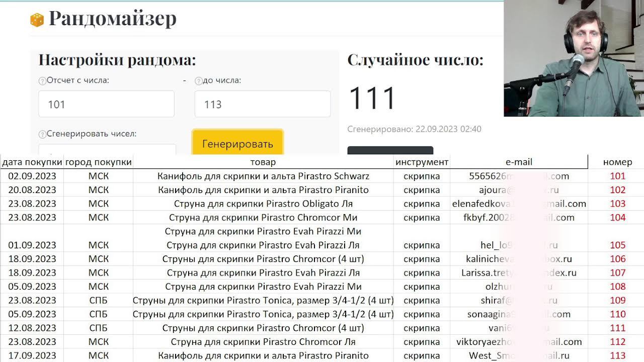Click the "номер" column header
The image size is (644, 362).
point(617,162)
